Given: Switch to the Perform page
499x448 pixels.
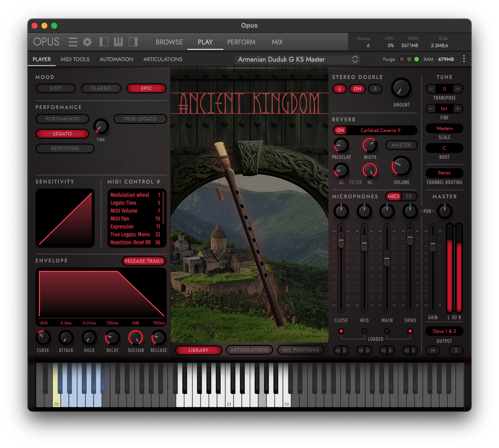Looking at the screenshot, I should 241,42.
